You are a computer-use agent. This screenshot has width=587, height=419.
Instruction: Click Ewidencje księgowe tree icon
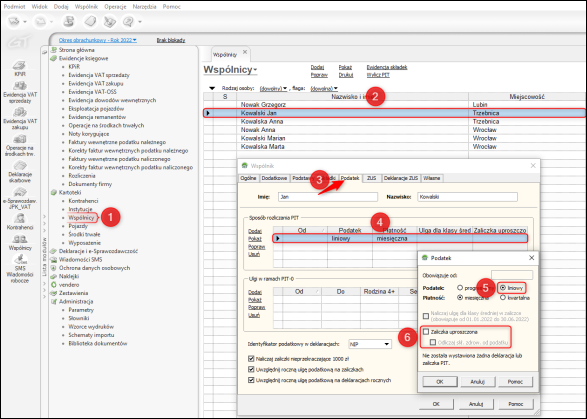[x=54, y=58]
